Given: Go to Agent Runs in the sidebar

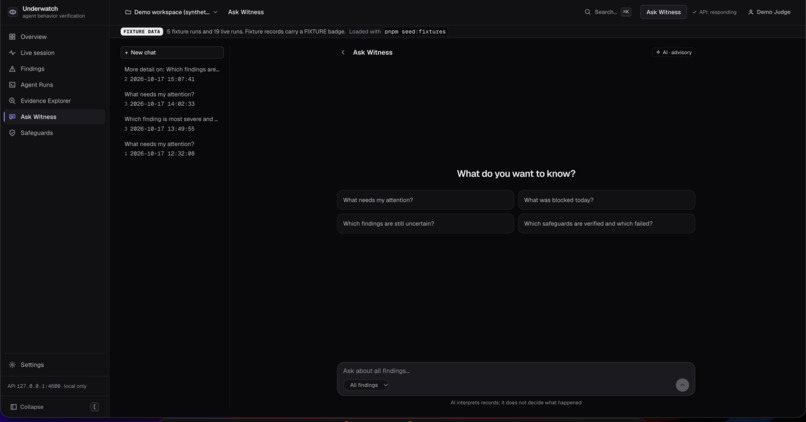Looking at the screenshot, I should 55,85.
